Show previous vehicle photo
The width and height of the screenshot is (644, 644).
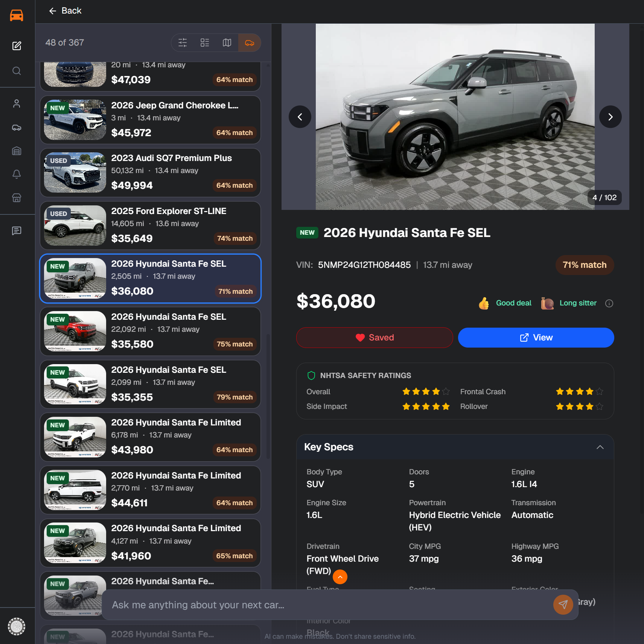coord(300,117)
